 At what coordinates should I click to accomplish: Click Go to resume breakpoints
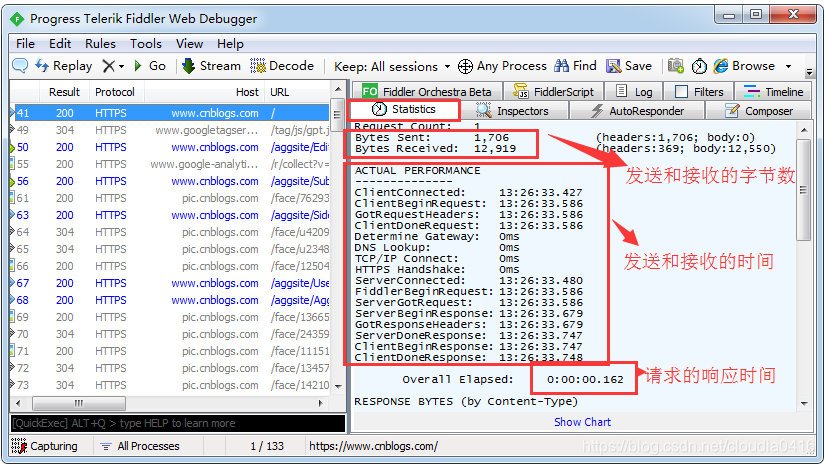pyautogui.click(x=150, y=66)
